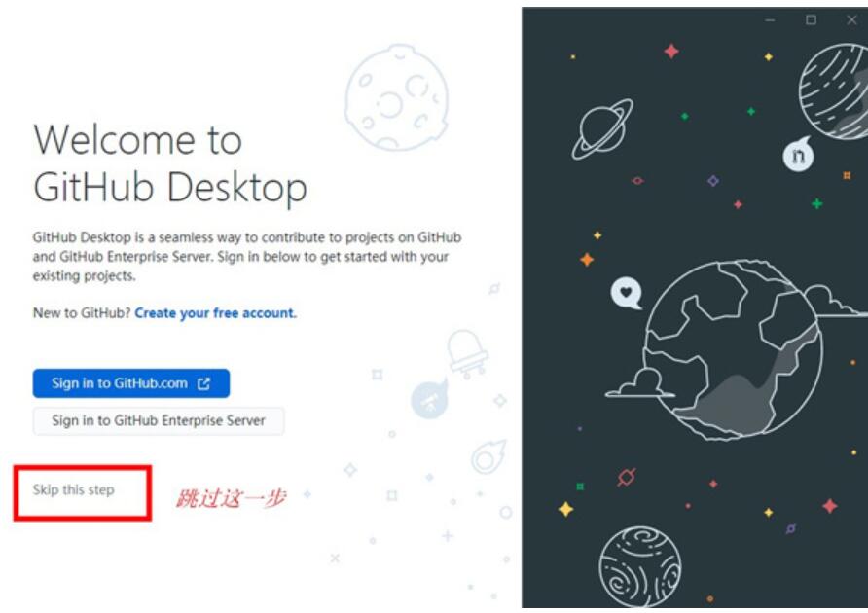Click the red Chinese annotation text
This screenshot has height=613, width=868.
[231, 498]
